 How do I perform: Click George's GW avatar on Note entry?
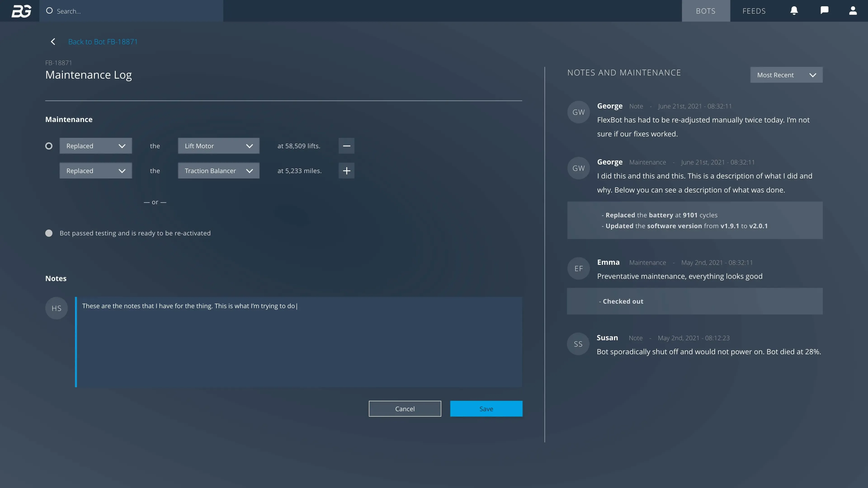point(578,112)
